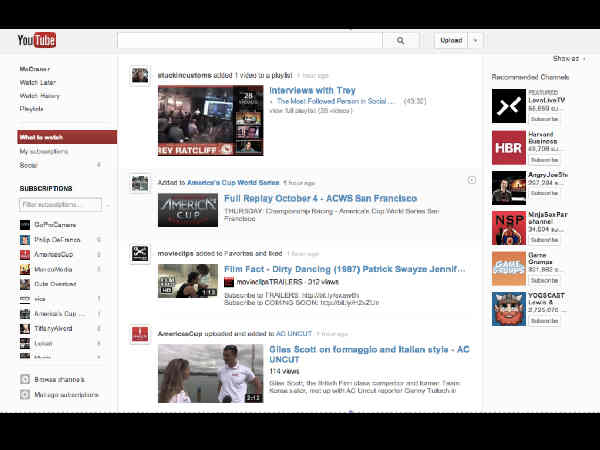The height and width of the screenshot is (450, 600).
Task: Open Manage subscriptions link
Action: point(67,395)
